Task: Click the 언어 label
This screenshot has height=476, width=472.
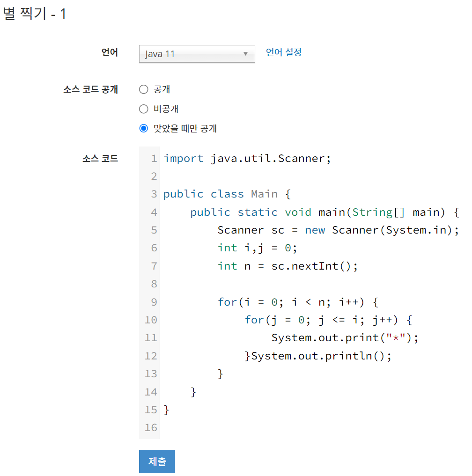Action: click(x=110, y=52)
